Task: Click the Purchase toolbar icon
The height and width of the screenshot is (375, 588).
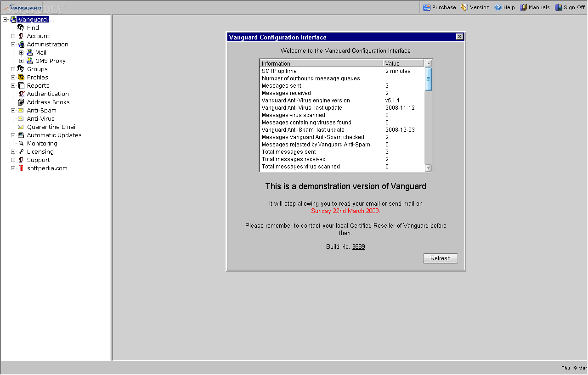Action: 427,7
